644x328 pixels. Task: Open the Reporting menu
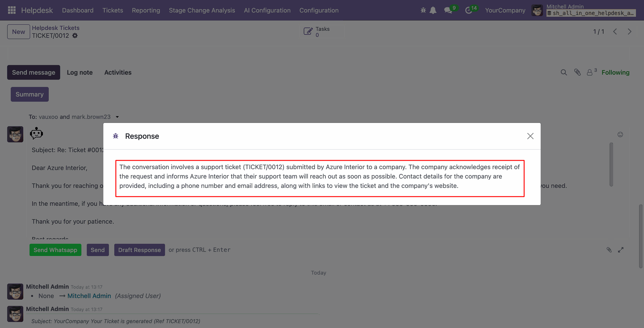[146, 10]
